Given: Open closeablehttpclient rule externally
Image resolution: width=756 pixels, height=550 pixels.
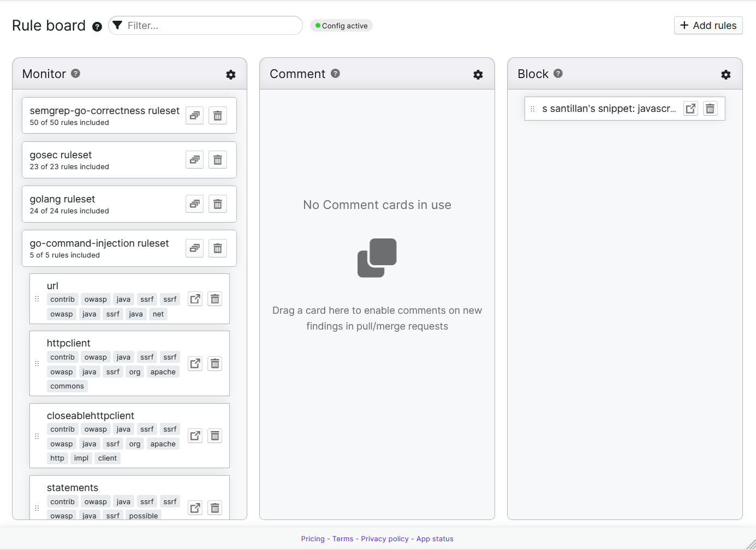Looking at the screenshot, I should (195, 436).
